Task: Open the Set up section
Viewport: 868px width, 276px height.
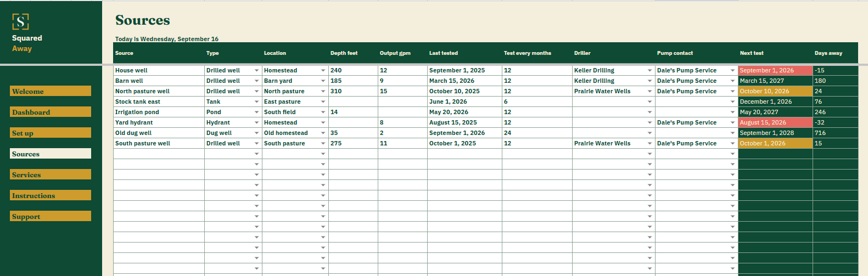Action: [51, 133]
